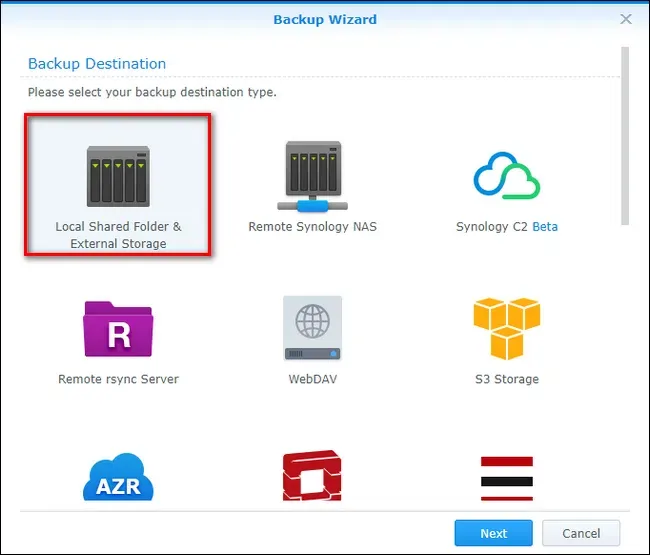The width and height of the screenshot is (650, 555).
Task: Click the 'S3 Storage' text label
Action: 506,379
